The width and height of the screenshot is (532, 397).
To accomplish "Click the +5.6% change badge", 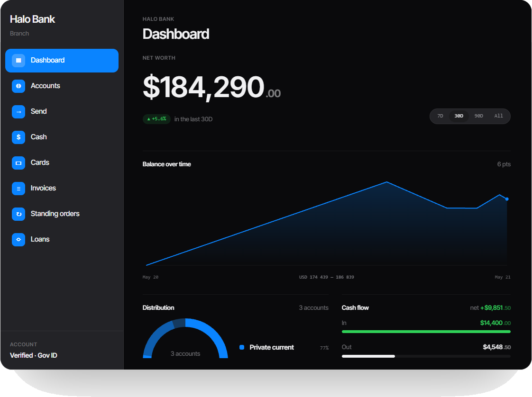I will (x=157, y=119).
